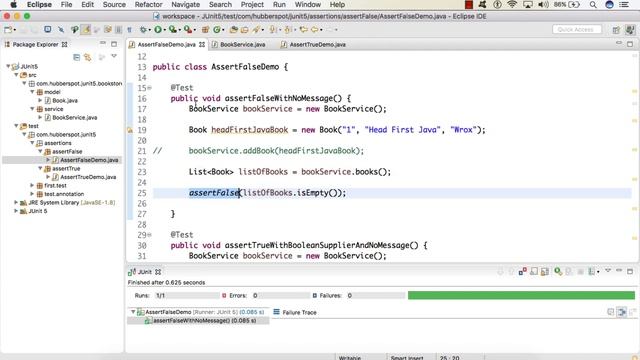Rerun the test in the JUnit panel

tap(558, 272)
